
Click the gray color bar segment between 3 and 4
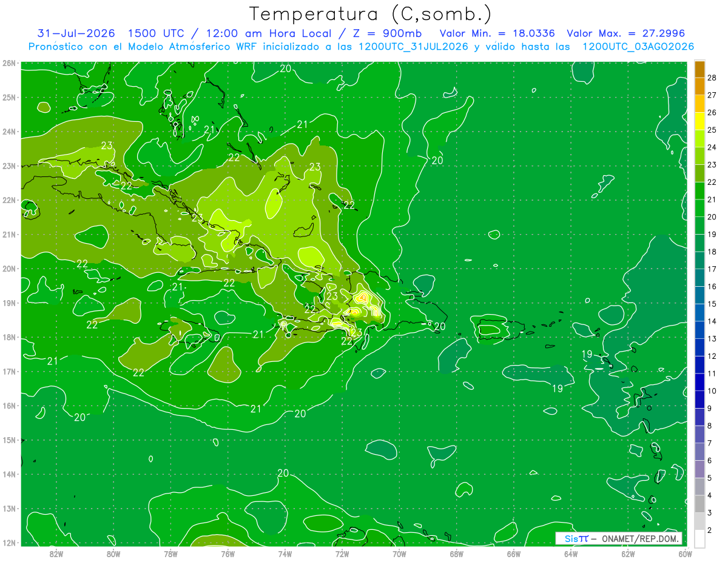pyautogui.click(x=699, y=504)
